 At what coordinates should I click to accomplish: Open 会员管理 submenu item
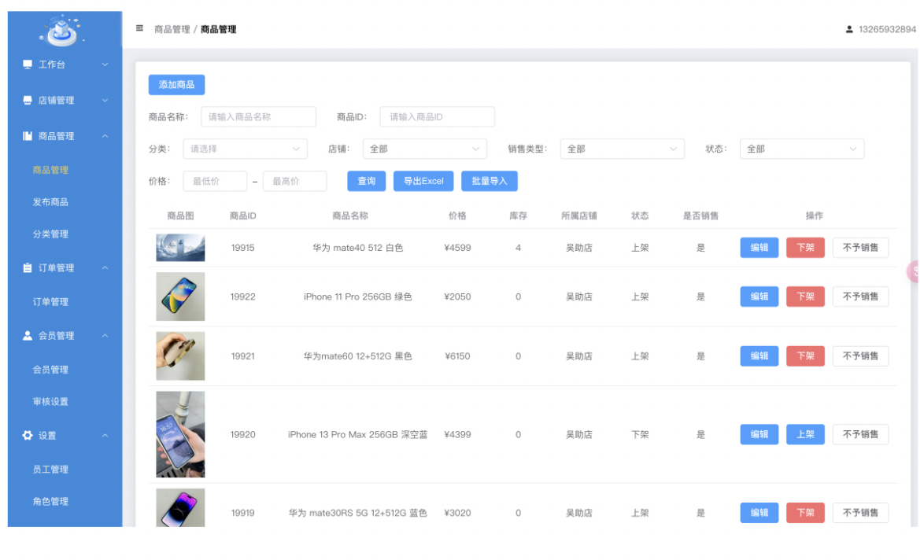click(50, 369)
